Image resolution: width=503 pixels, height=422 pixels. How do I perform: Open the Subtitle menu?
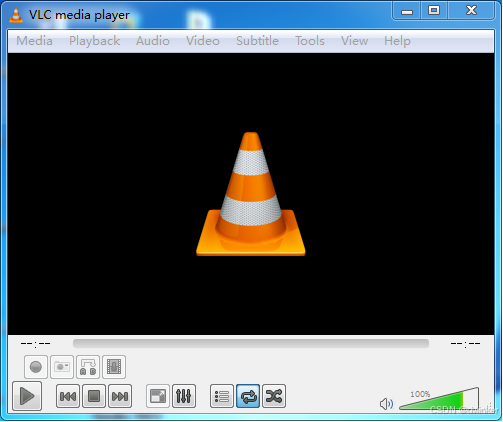pyautogui.click(x=257, y=41)
